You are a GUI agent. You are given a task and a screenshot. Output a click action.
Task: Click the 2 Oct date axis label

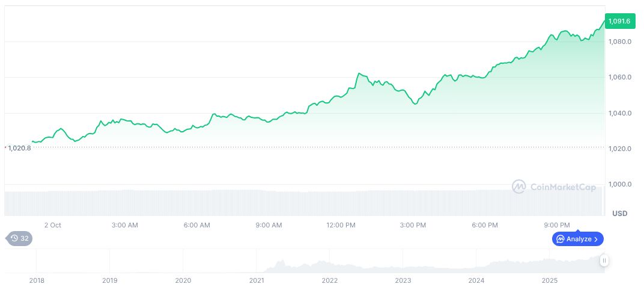point(53,225)
